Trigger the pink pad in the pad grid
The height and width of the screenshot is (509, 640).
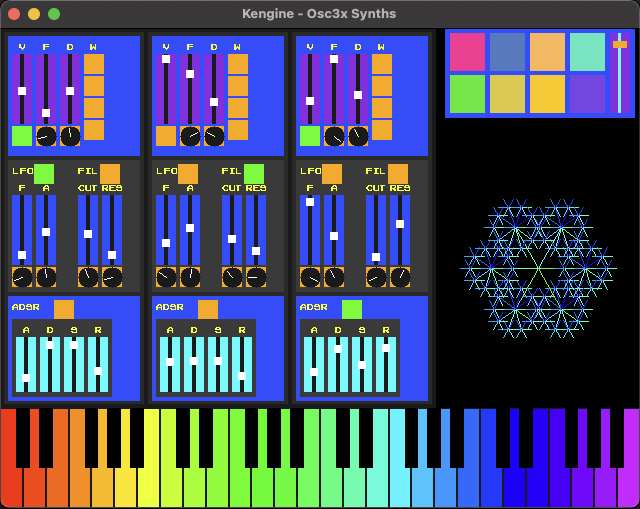click(467, 52)
